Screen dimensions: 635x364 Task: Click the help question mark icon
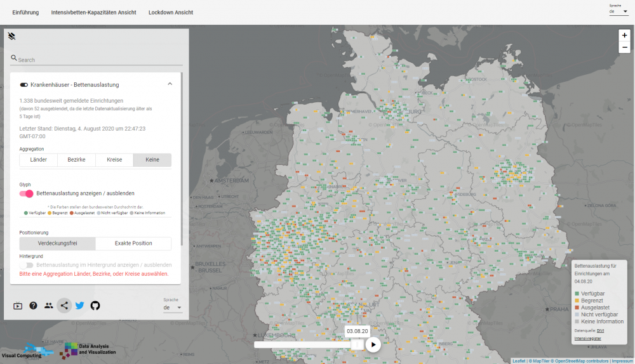click(33, 306)
